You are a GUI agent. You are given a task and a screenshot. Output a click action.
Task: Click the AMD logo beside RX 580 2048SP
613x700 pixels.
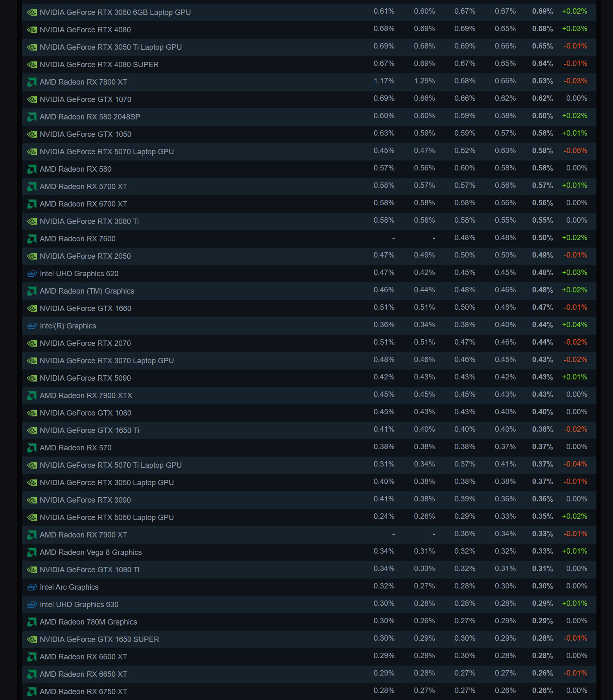tap(32, 117)
